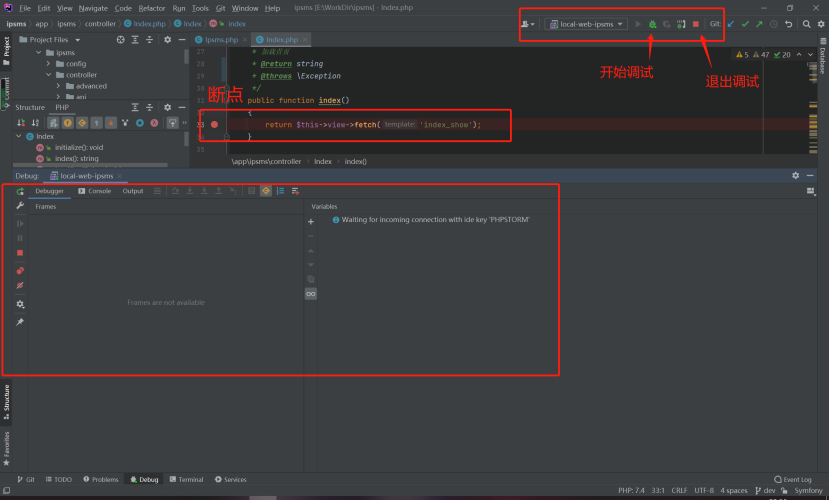This screenshot has width=829, height=500.
Task: Expand the config folder
Action: tap(49, 64)
